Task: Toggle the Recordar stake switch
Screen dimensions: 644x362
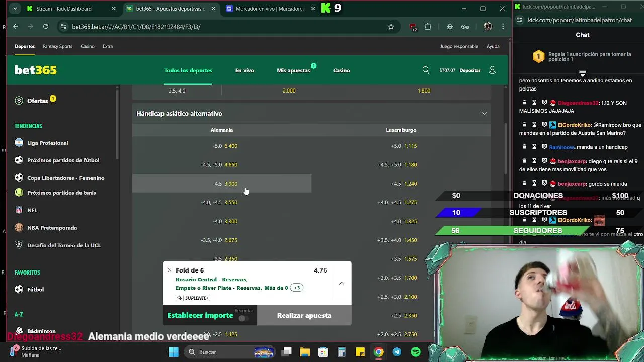Action: pos(243,318)
